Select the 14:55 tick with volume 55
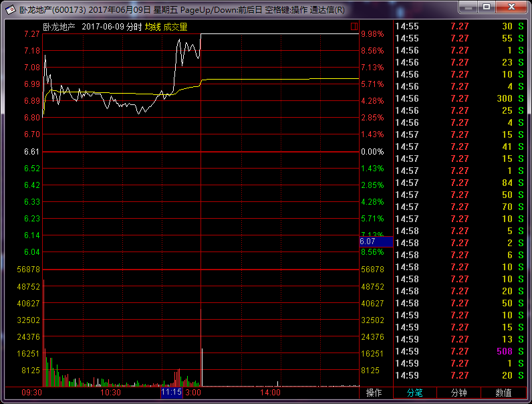The height and width of the screenshot is (404, 532). [460, 38]
